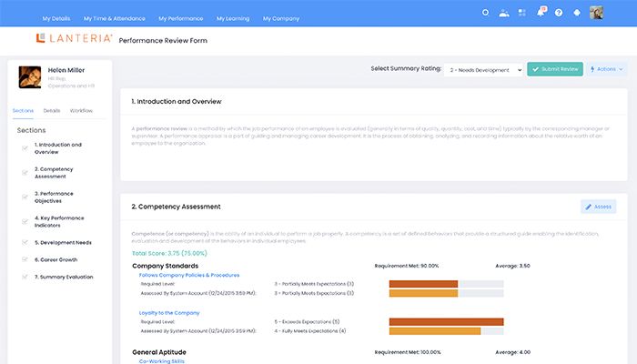Open the user profile avatar menu
Image resolution: width=637 pixels, height=364 pixels.
click(596, 13)
